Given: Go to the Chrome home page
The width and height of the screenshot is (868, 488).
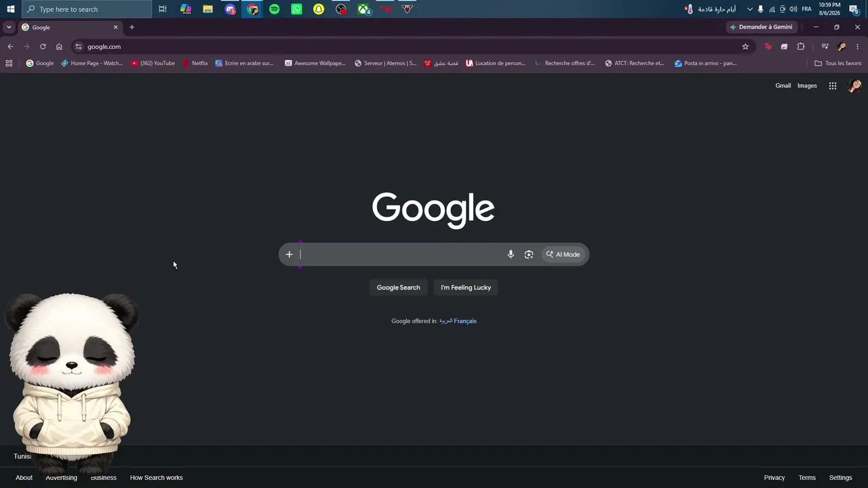Looking at the screenshot, I should pos(59,47).
